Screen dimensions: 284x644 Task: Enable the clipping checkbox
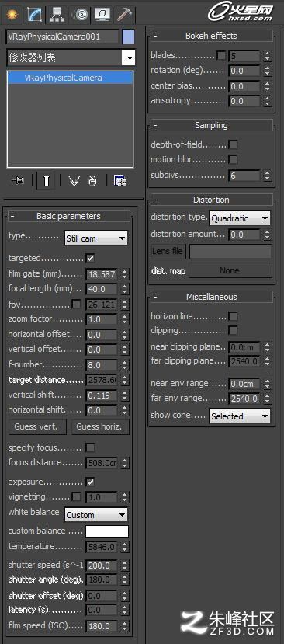coord(233,331)
